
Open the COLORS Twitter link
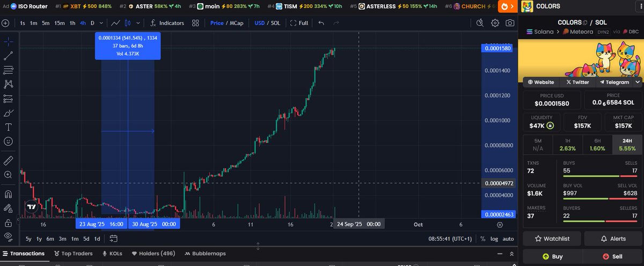pos(577,82)
